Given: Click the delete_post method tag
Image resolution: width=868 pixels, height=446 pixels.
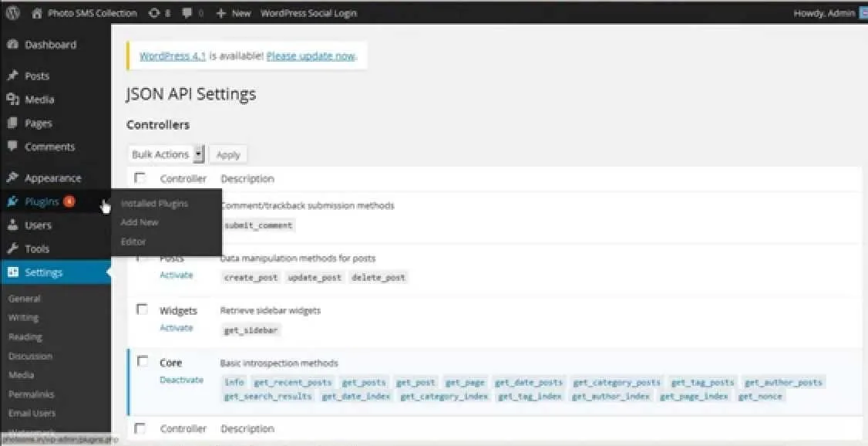Looking at the screenshot, I should (x=378, y=278).
